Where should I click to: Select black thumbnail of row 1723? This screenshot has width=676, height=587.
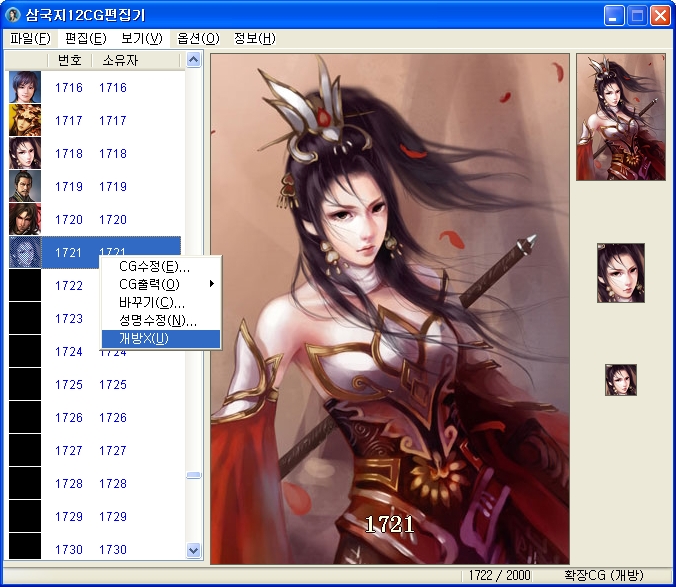(25, 318)
